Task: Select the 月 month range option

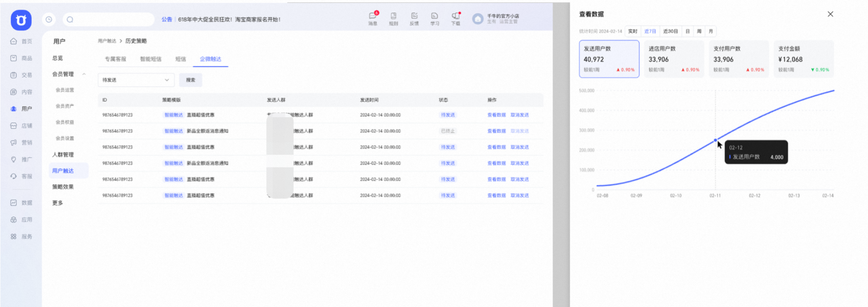Action: pos(711,31)
